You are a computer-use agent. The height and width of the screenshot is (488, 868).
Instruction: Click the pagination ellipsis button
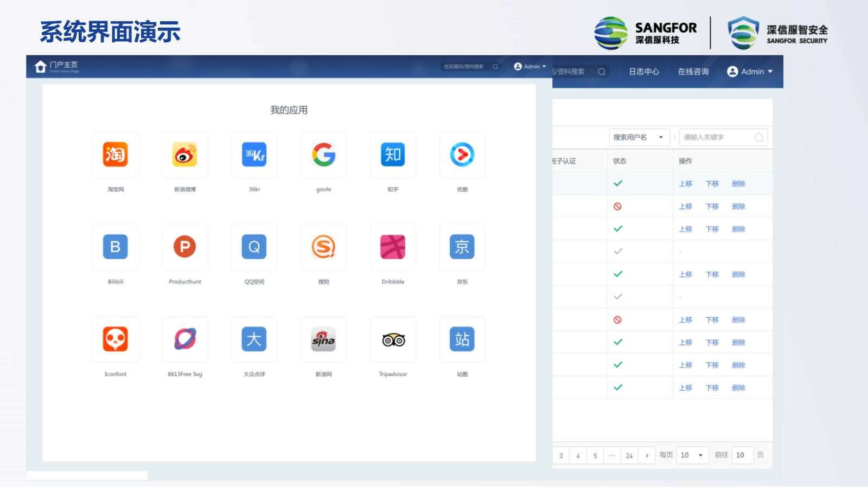612,455
